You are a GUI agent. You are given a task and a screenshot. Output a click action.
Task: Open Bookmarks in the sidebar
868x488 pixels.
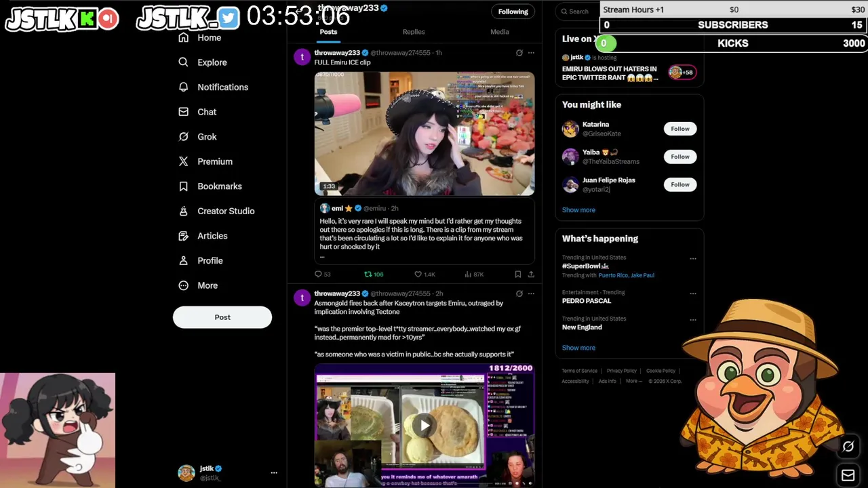pyautogui.click(x=210, y=186)
